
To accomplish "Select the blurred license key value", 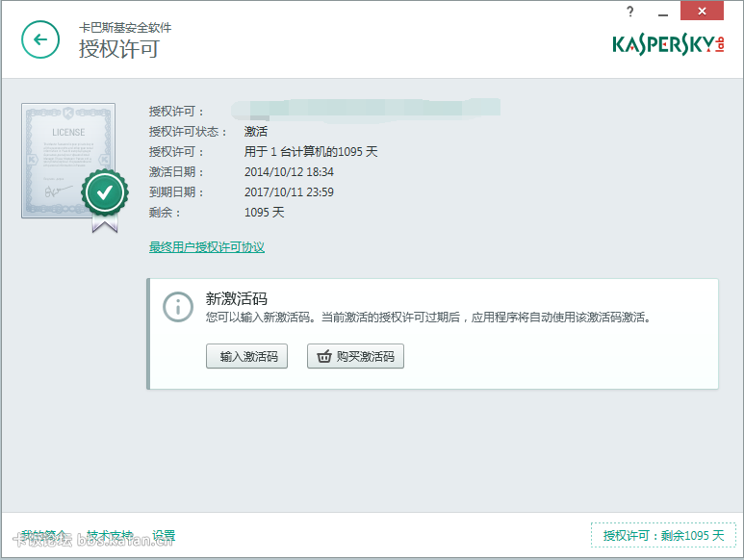I will [366, 110].
